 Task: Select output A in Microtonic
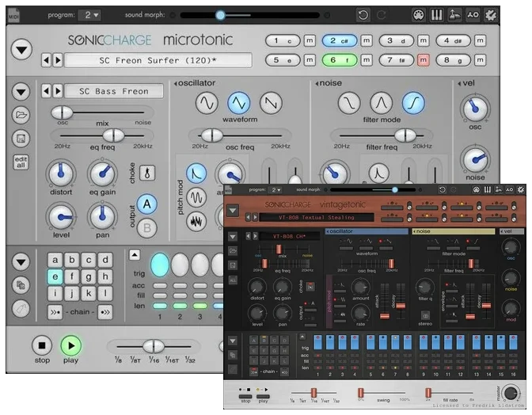tap(147, 204)
